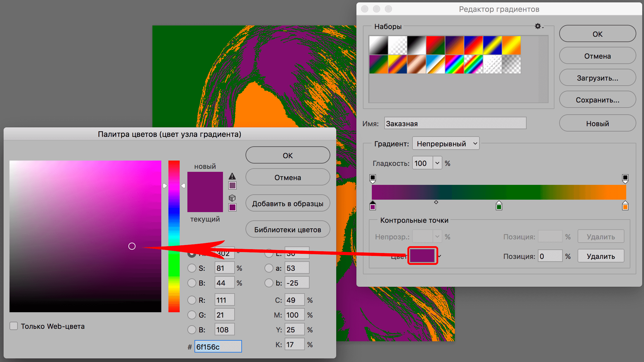Open the gradient presets gear menu

(x=538, y=26)
